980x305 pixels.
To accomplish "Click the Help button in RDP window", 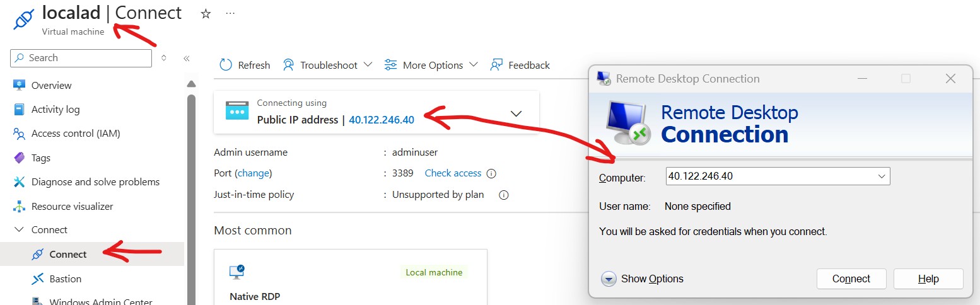I will click(928, 279).
